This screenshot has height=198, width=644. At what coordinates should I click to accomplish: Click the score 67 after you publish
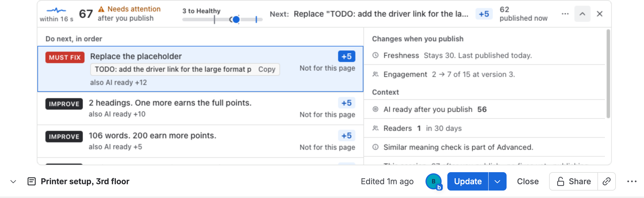86,14
